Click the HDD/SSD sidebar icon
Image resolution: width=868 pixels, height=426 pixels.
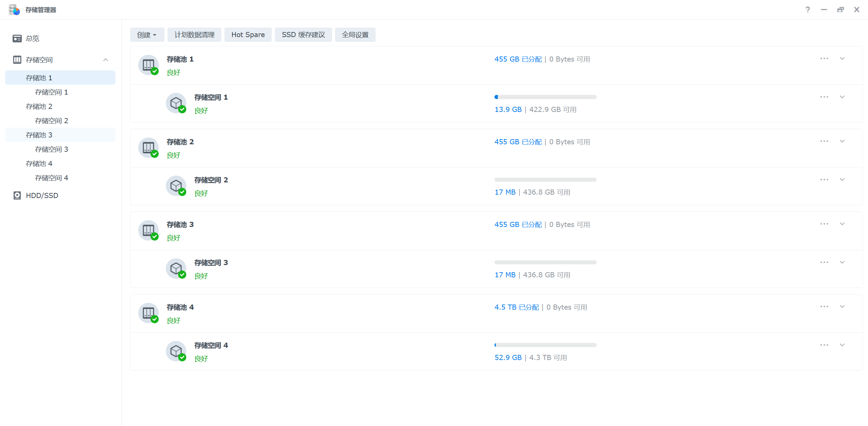[17, 195]
